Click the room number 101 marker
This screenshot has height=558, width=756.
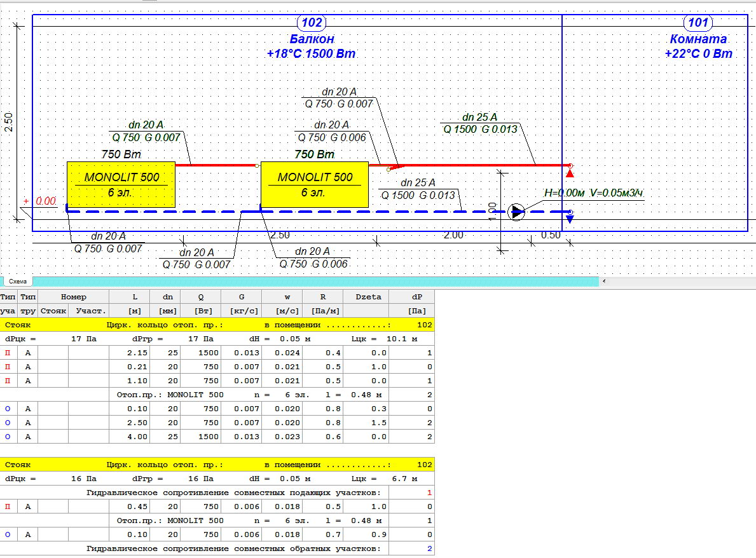[x=698, y=24]
